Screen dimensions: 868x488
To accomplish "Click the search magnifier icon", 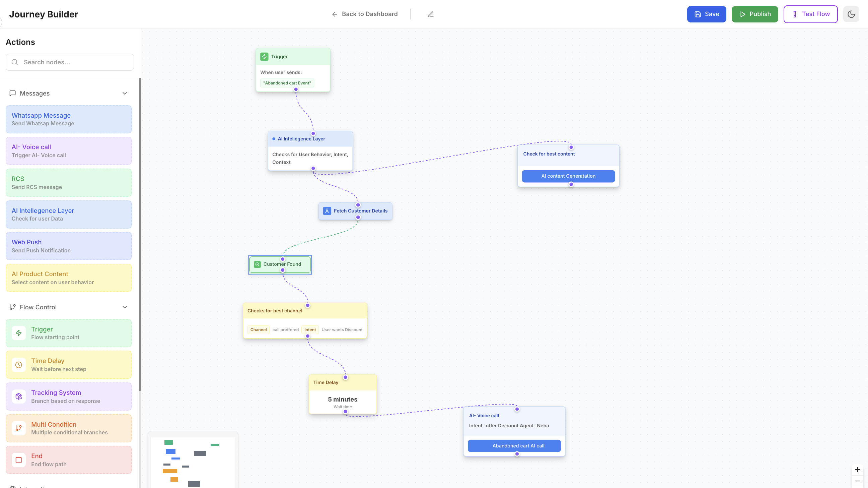I will 14,62.
